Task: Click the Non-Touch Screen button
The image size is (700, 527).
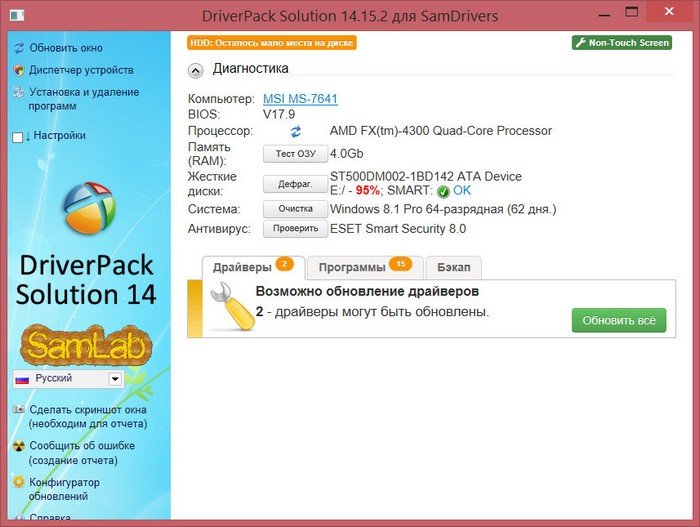Action: 622,43
